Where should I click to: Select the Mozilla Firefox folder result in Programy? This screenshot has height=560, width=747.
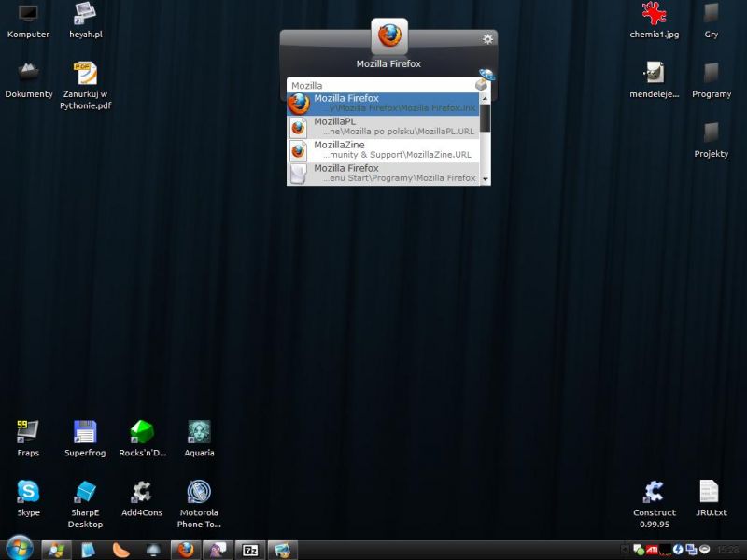point(383,174)
